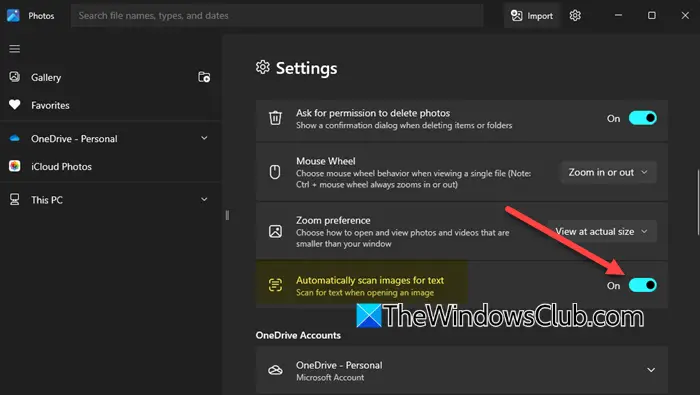Click the trash can icon for delete permission

275,118
